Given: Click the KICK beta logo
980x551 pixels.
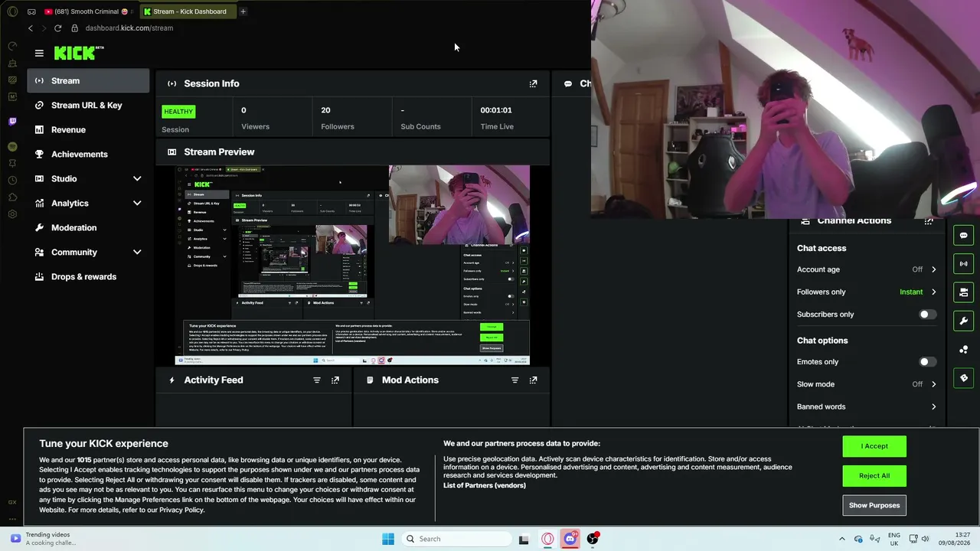Looking at the screenshot, I should (x=79, y=53).
